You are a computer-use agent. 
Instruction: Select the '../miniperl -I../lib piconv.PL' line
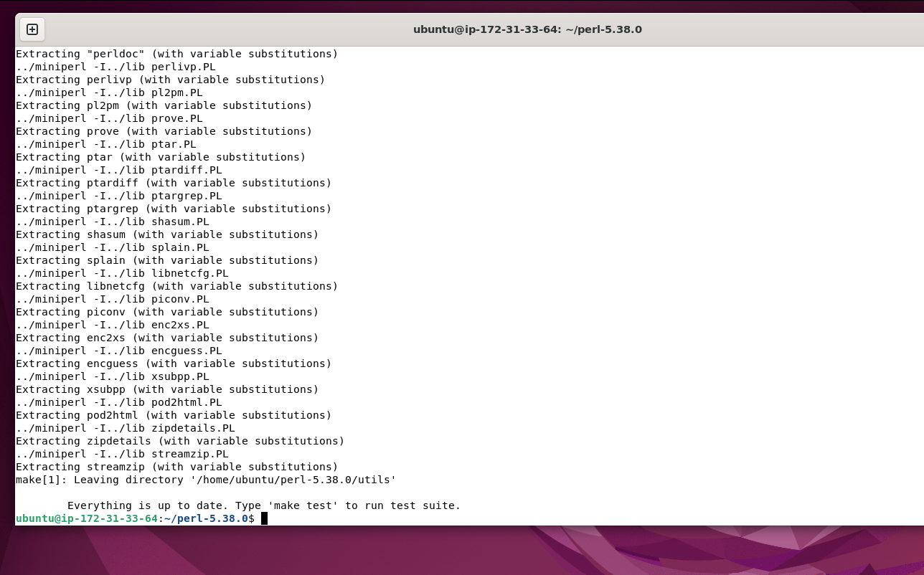coord(113,299)
